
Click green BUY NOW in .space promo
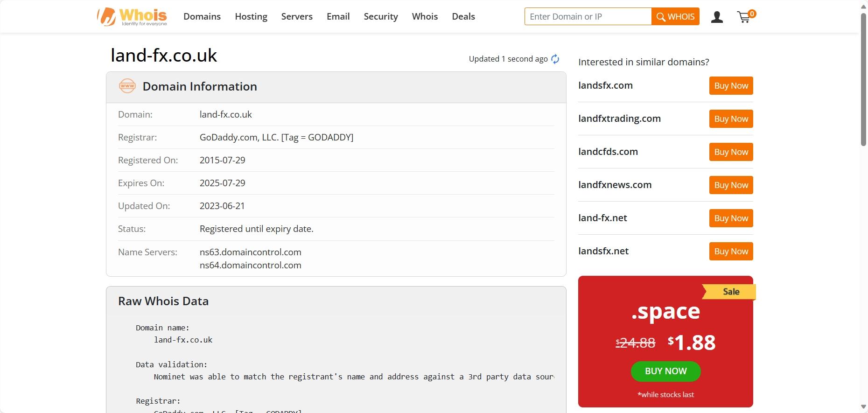point(665,371)
